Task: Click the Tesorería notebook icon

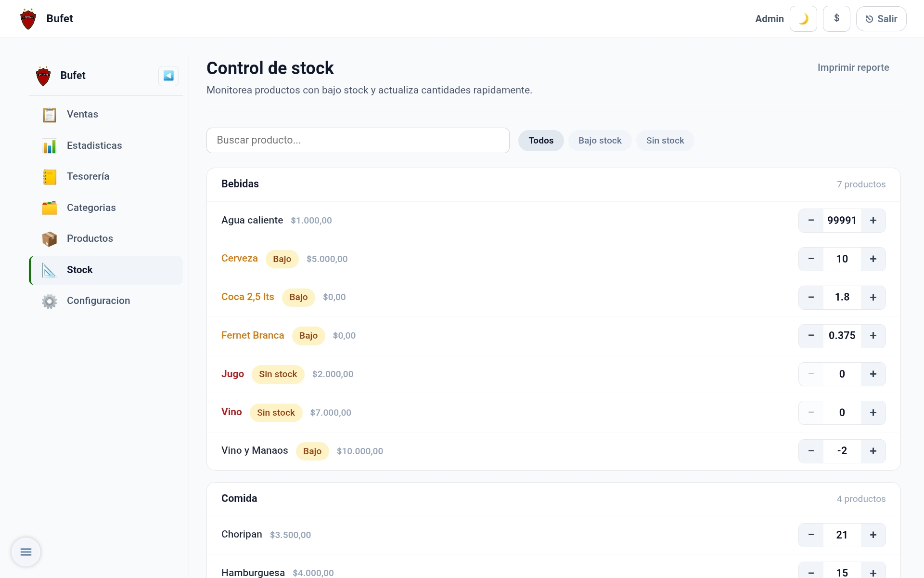Action: point(50,177)
